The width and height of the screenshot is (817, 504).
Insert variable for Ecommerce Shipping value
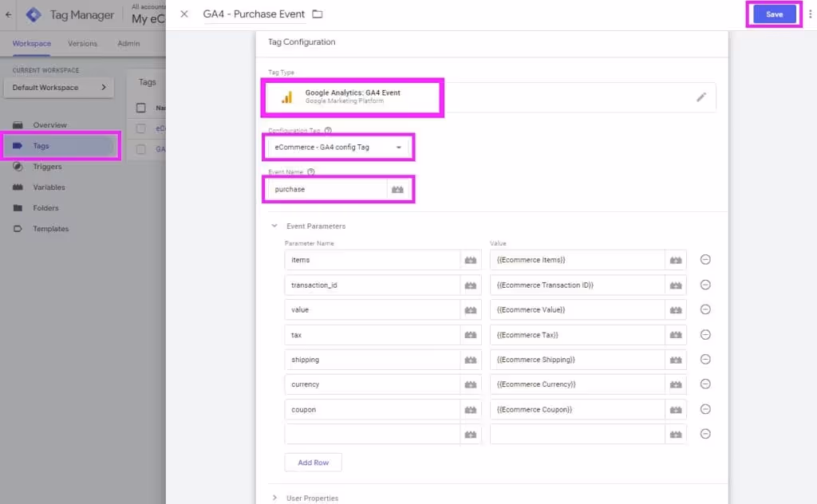click(676, 360)
